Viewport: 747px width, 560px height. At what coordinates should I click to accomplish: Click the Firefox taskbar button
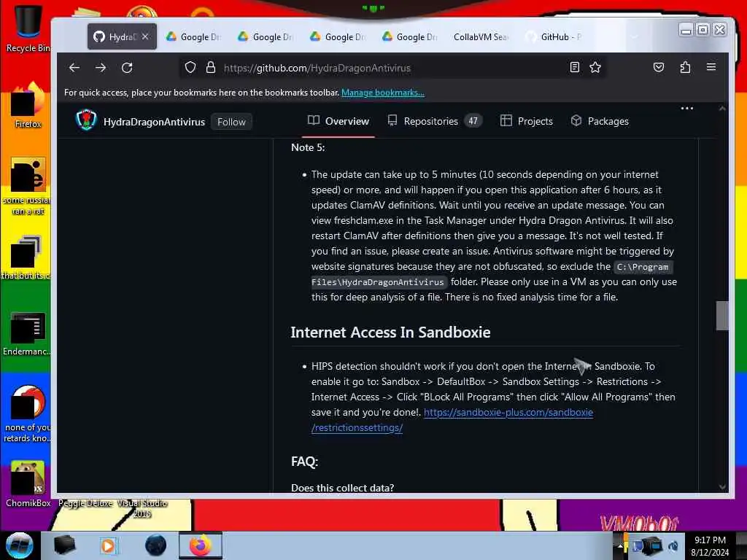(201, 545)
